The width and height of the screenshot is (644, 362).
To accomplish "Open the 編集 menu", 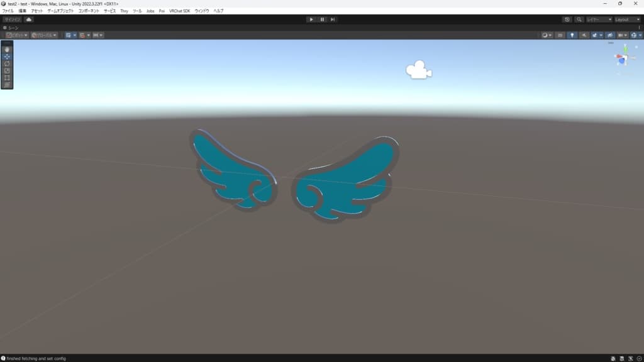I will (22, 11).
